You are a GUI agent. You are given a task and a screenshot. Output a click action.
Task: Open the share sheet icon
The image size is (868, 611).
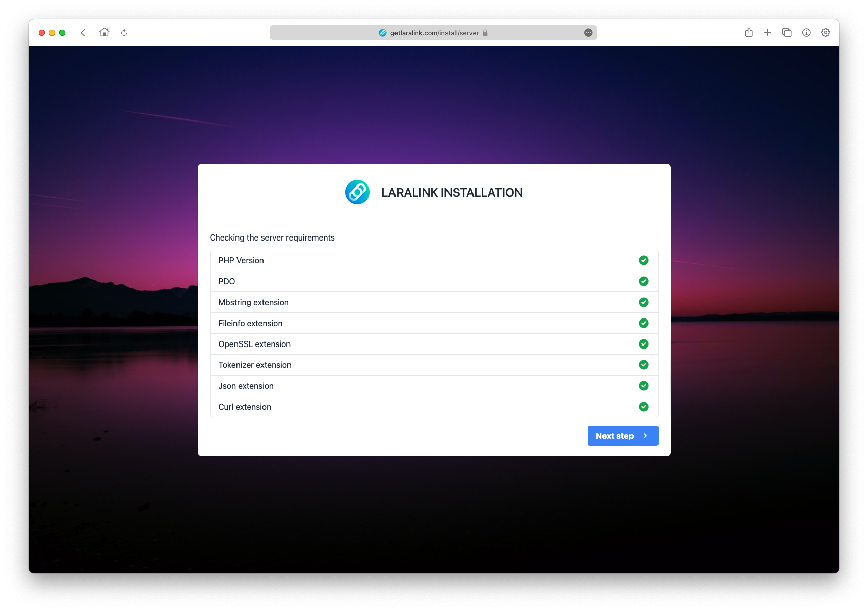click(749, 33)
